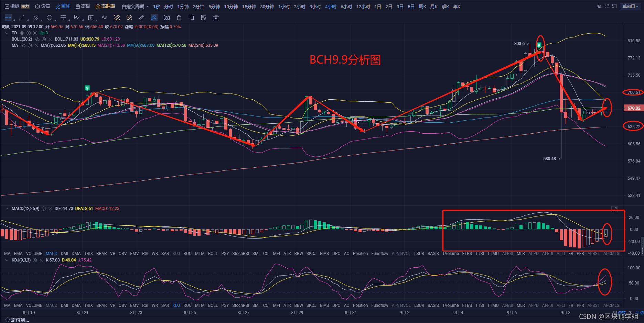Click the 定位到... locate button
The height and width of the screenshot is (323, 644).
pos(17,320)
